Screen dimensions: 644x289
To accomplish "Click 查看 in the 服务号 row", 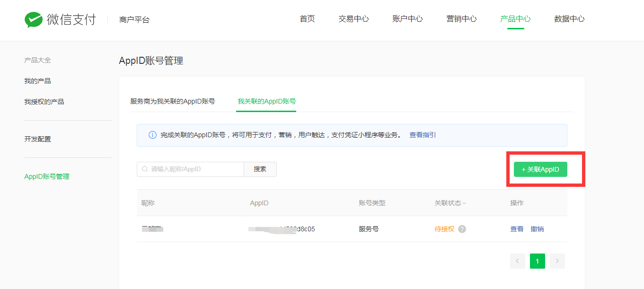I will coord(517,229).
